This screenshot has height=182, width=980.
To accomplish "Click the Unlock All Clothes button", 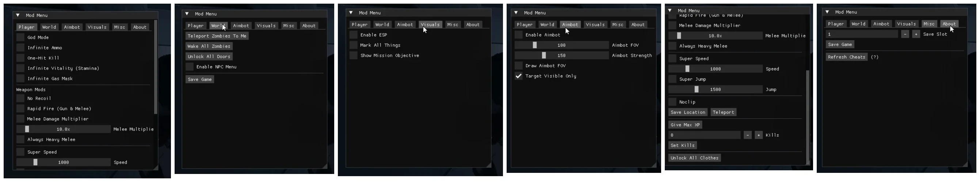I will coord(694,158).
